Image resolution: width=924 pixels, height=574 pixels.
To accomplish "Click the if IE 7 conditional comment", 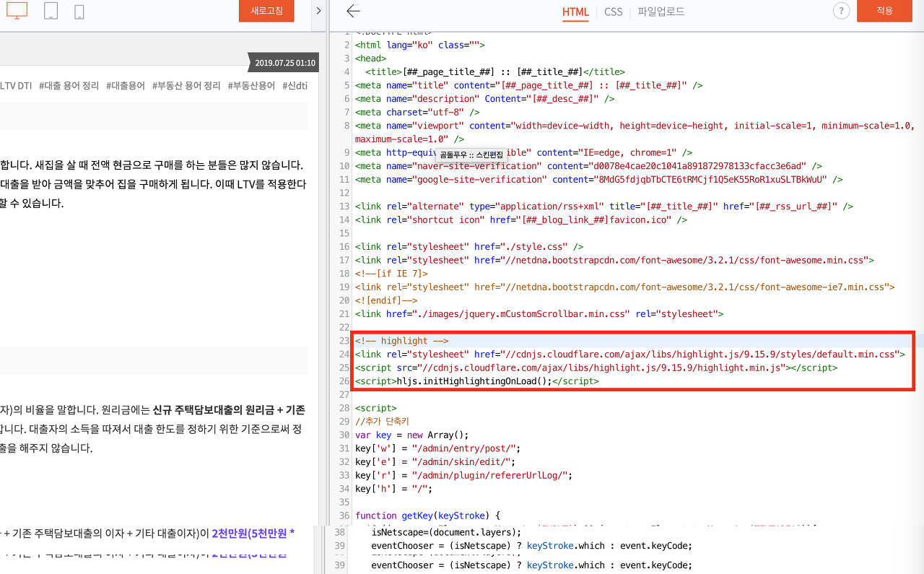I will tap(391, 274).
